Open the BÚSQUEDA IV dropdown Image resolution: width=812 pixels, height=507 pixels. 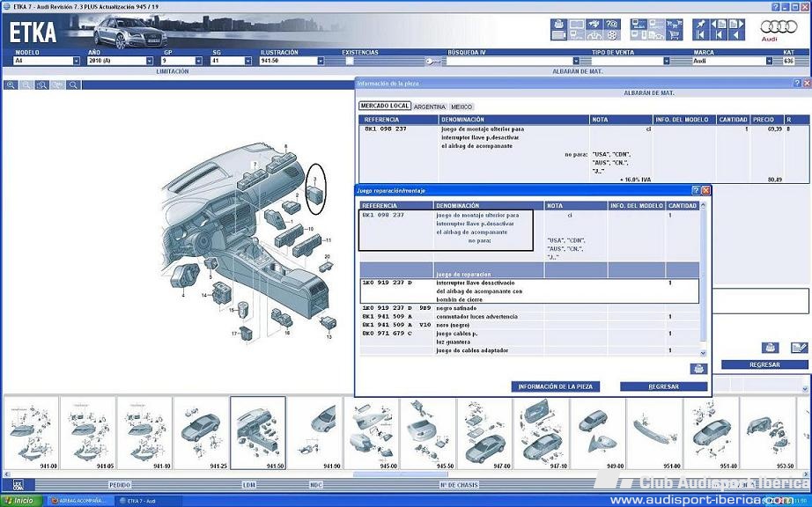[x=576, y=61]
